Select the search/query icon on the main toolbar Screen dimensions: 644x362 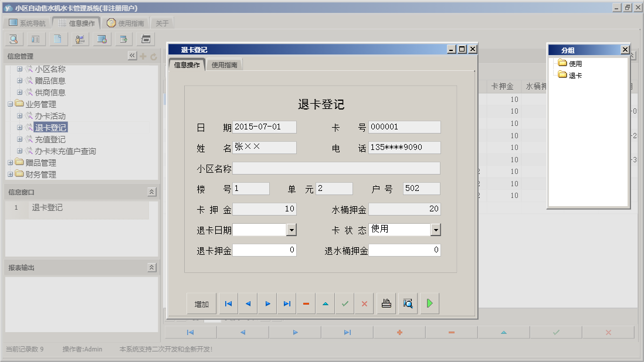point(13,39)
